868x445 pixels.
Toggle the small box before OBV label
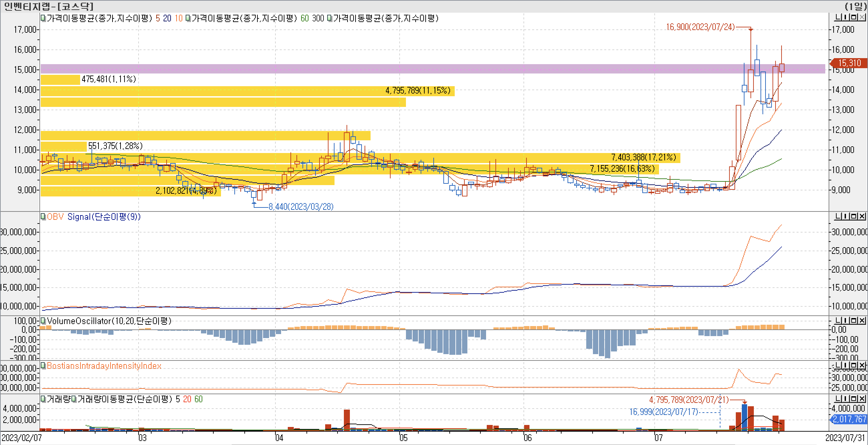[43, 216]
